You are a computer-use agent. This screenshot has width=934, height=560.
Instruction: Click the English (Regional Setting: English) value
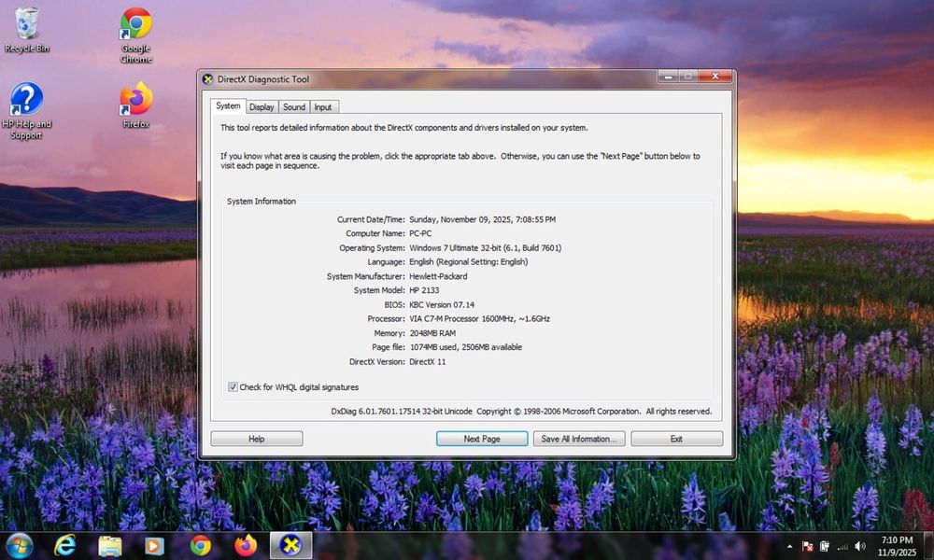[469, 262]
